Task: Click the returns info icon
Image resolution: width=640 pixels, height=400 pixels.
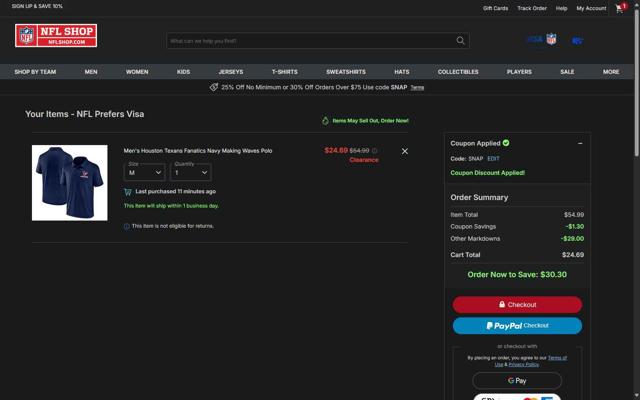Action: tap(127, 226)
